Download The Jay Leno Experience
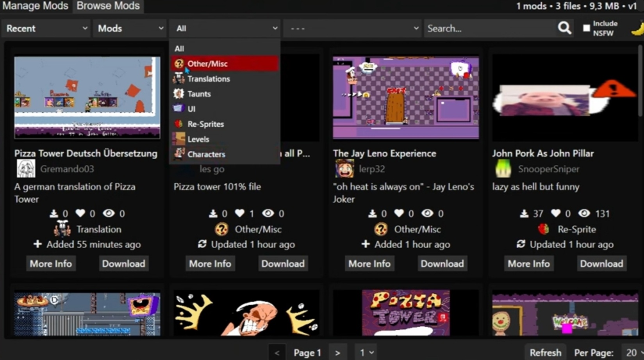 442,264
